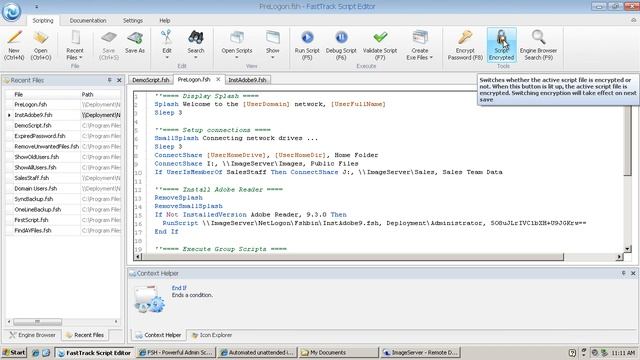Pin the Context Helper panel
This screenshot has height=360, width=640.
(x=623, y=273)
